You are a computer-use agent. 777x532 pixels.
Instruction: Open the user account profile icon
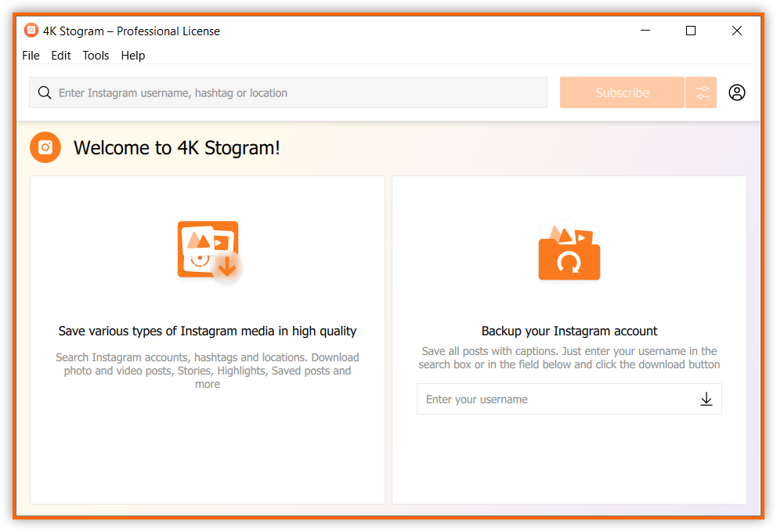737,92
